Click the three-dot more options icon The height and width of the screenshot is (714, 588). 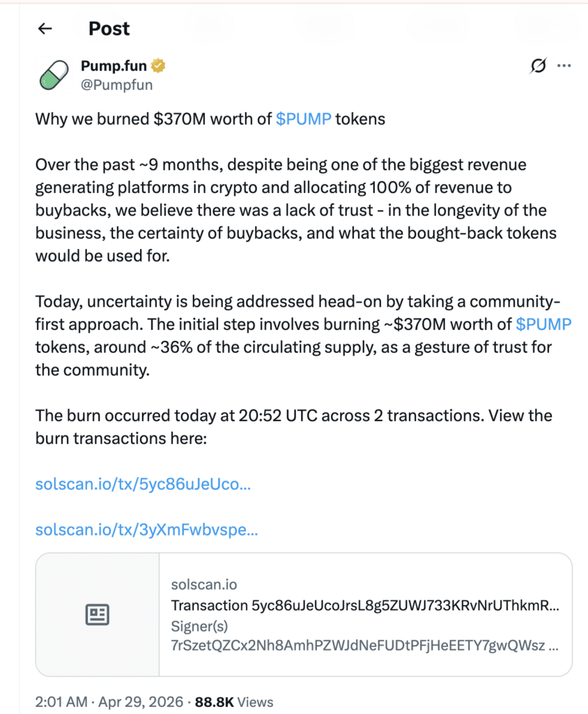(564, 66)
